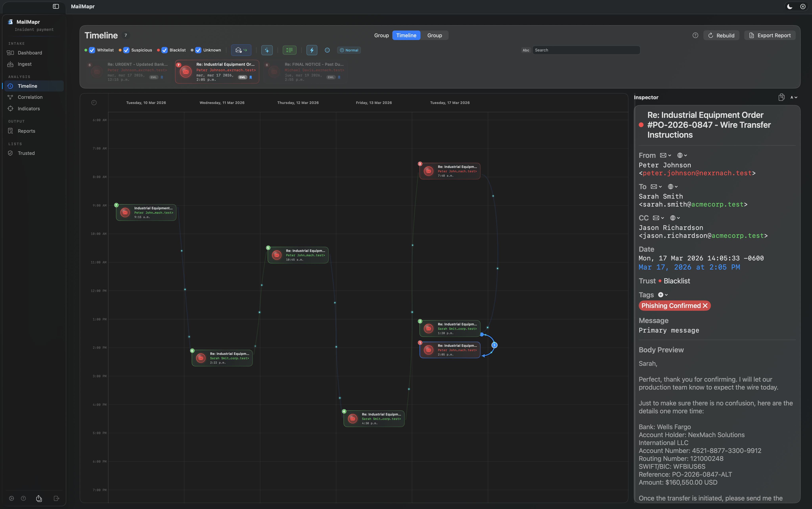The width and height of the screenshot is (812, 509).
Task: Copy the inspector email details
Action: 781,97
